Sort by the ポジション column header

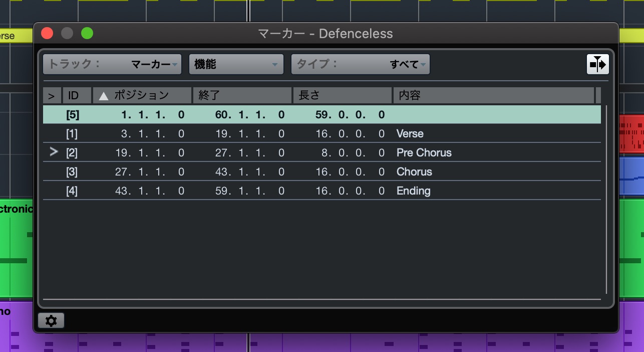coord(142,95)
